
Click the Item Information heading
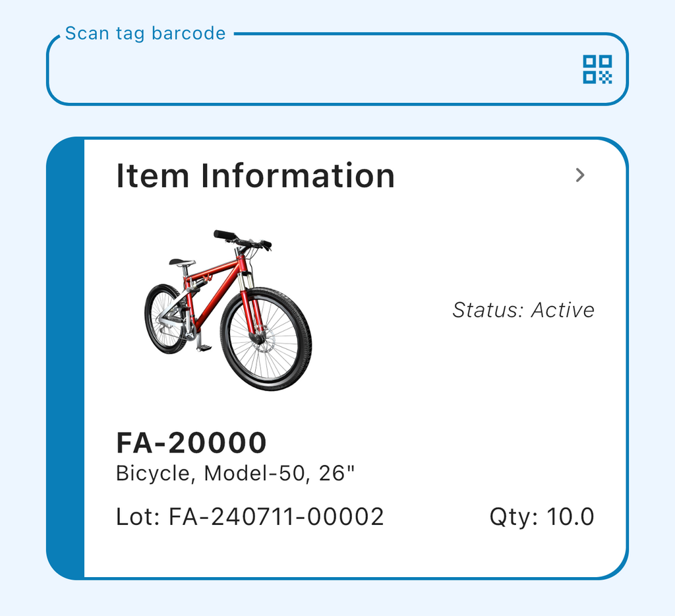coord(255,176)
